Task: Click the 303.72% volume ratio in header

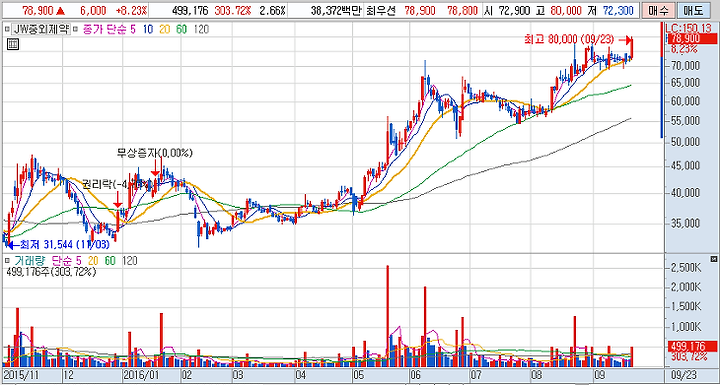Action: click(x=234, y=10)
